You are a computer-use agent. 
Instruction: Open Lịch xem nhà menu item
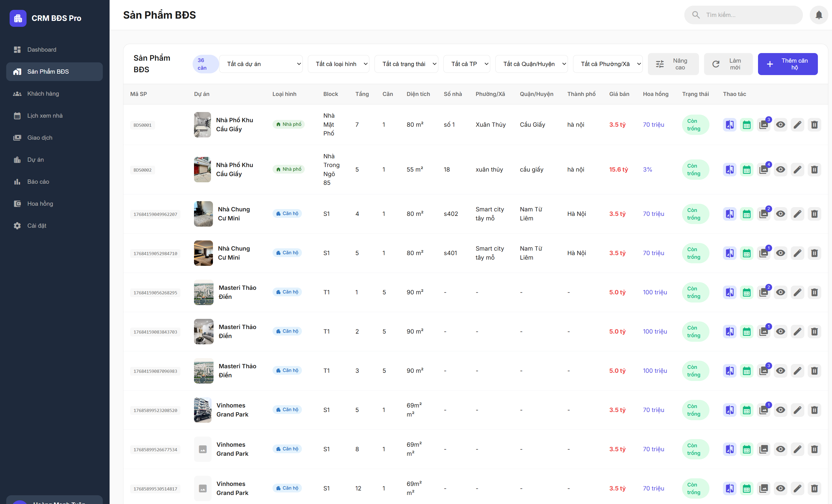click(45, 116)
